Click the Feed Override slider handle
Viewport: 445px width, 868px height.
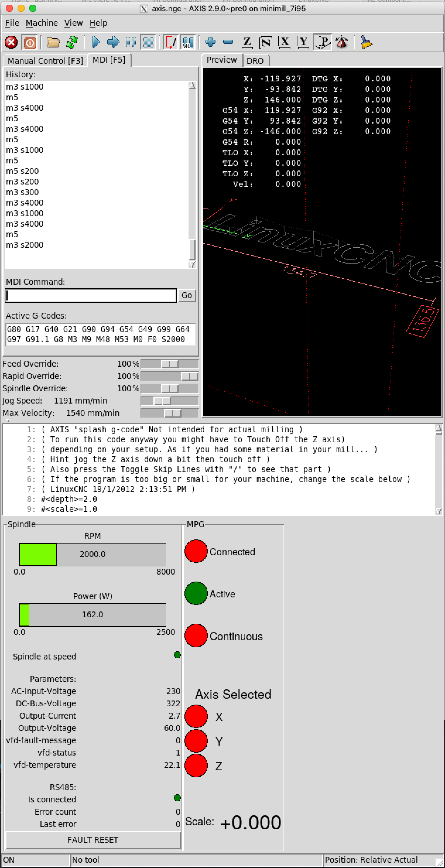170,364
